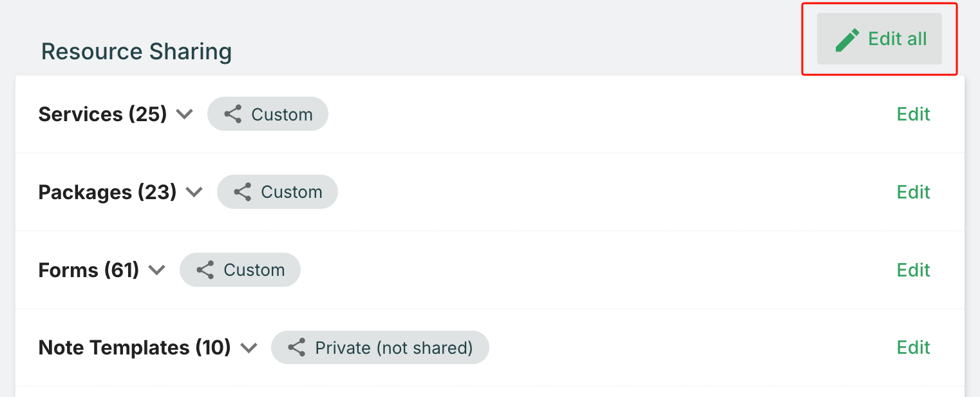Click the share icon in Packages badge
The image size is (980, 397).
[242, 192]
